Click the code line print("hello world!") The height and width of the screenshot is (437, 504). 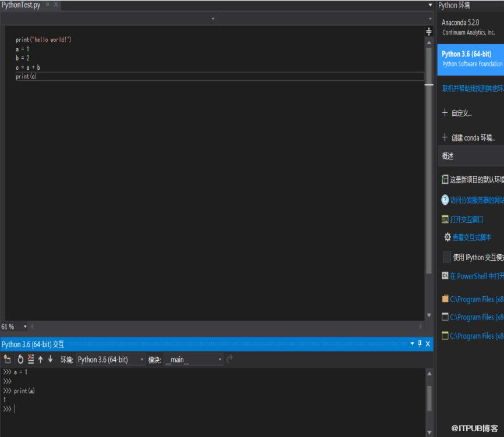pos(44,40)
